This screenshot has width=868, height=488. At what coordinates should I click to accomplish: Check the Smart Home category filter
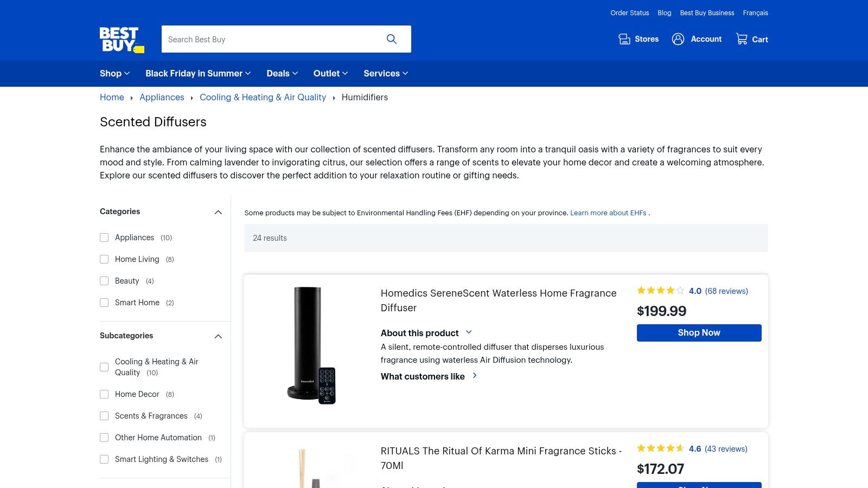pos(104,303)
